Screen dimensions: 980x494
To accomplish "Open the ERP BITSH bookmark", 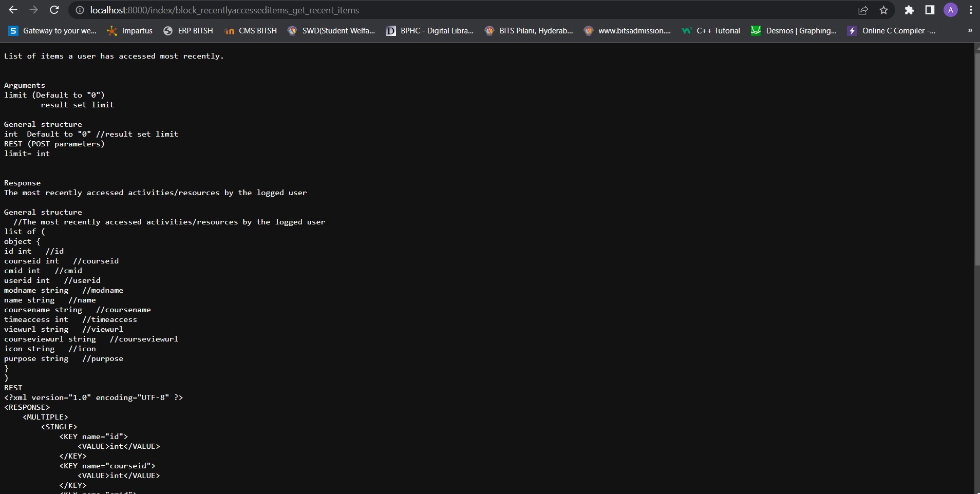I will tap(188, 31).
